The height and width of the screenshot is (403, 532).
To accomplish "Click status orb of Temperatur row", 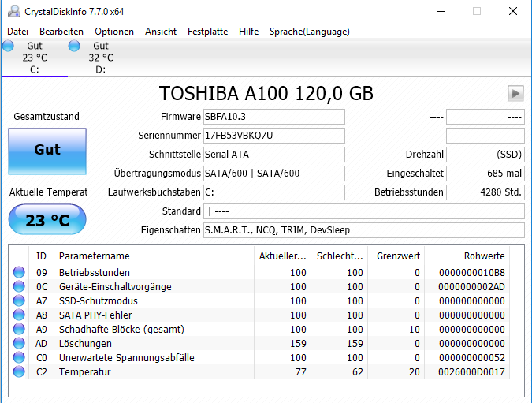I will point(19,371).
